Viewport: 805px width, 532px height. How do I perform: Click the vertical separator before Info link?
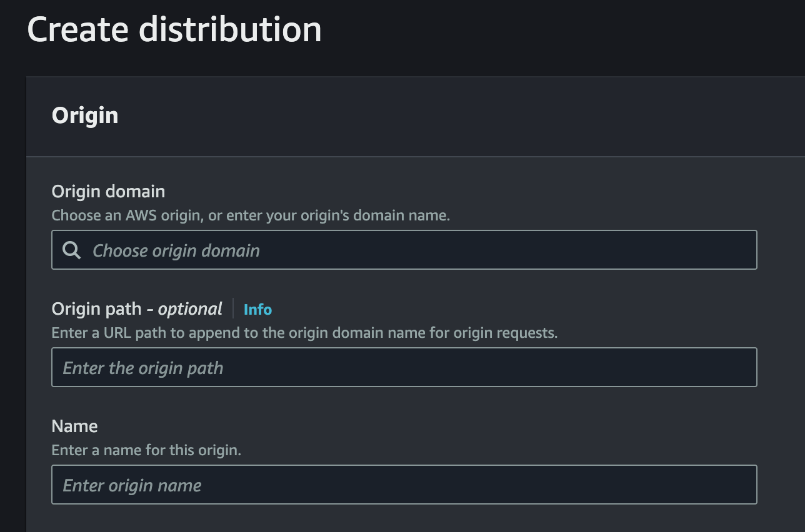(x=233, y=308)
